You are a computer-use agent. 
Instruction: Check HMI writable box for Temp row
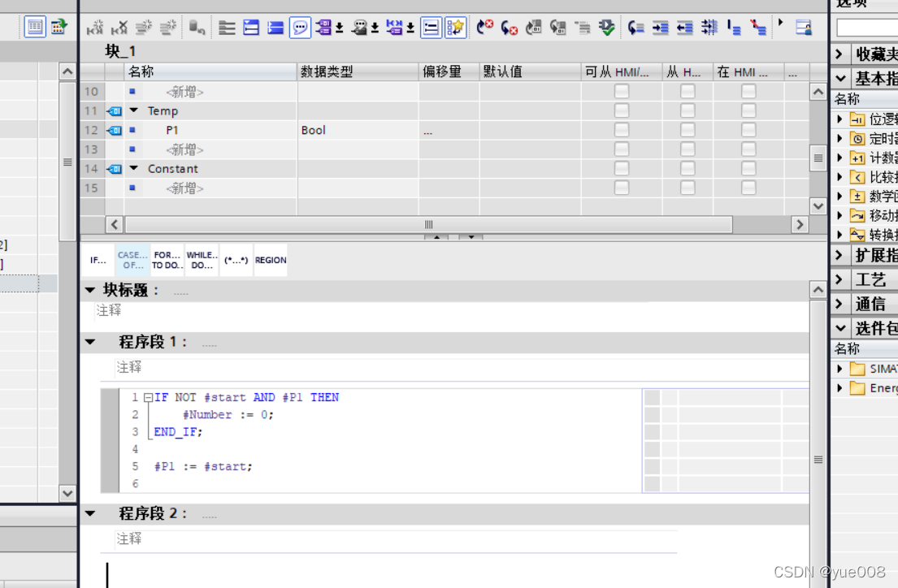(x=688, y=110)
